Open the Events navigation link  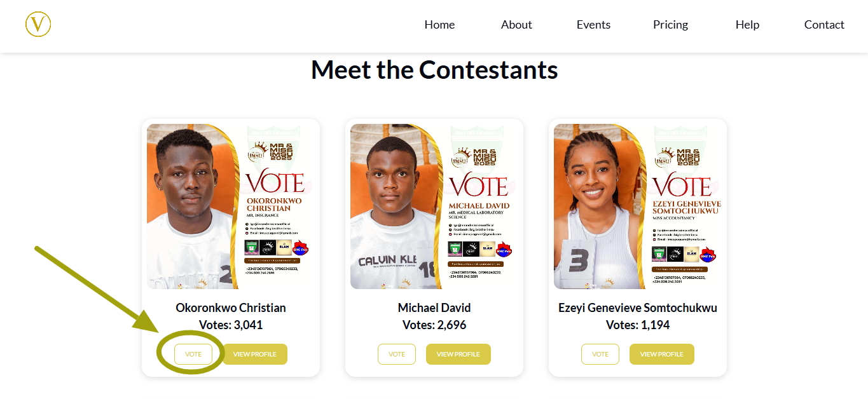point(593,25)
